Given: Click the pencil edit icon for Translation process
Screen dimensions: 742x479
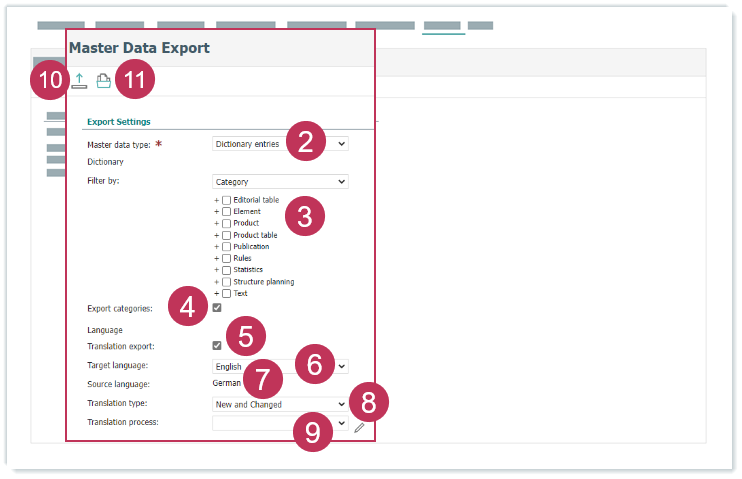Looking at the screenshot, I should (x=359, y=427).
